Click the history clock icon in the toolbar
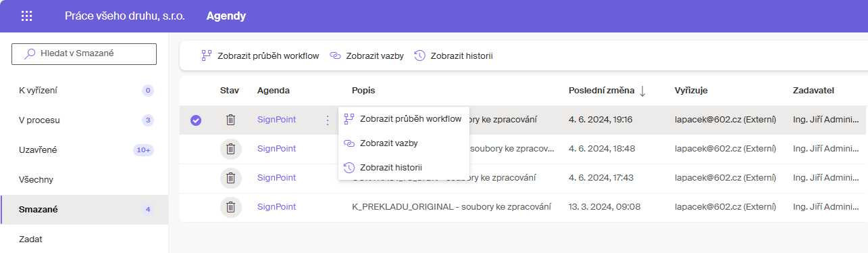Image resolution: width=868 pixels, height=253 pixels. [419, 56]
